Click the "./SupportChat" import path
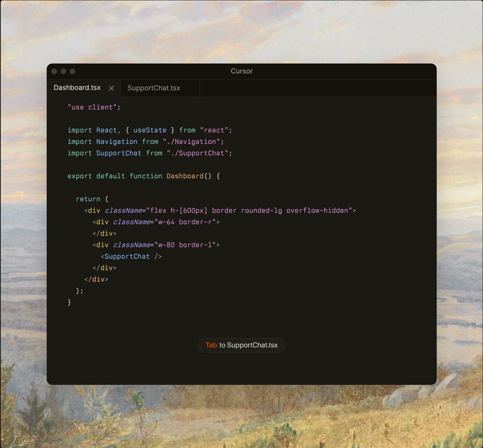This screenshot has width=483, height=448. click(197, 153)
